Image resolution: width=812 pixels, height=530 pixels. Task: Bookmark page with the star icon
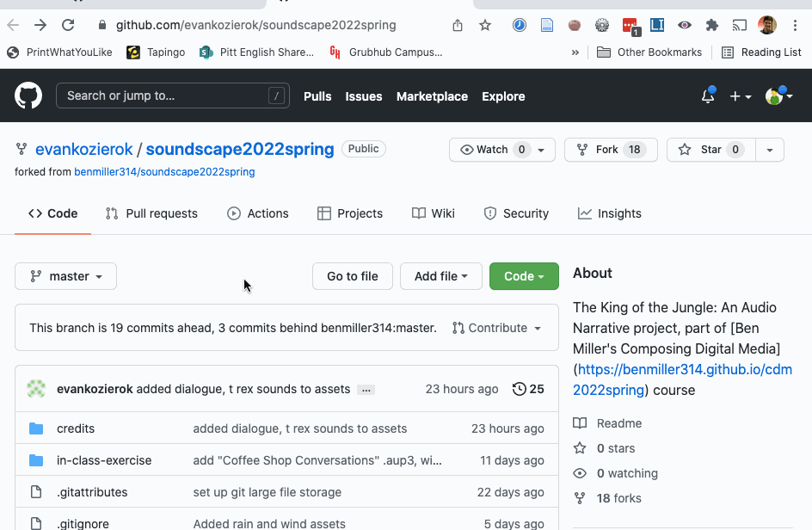click(485, 25)
